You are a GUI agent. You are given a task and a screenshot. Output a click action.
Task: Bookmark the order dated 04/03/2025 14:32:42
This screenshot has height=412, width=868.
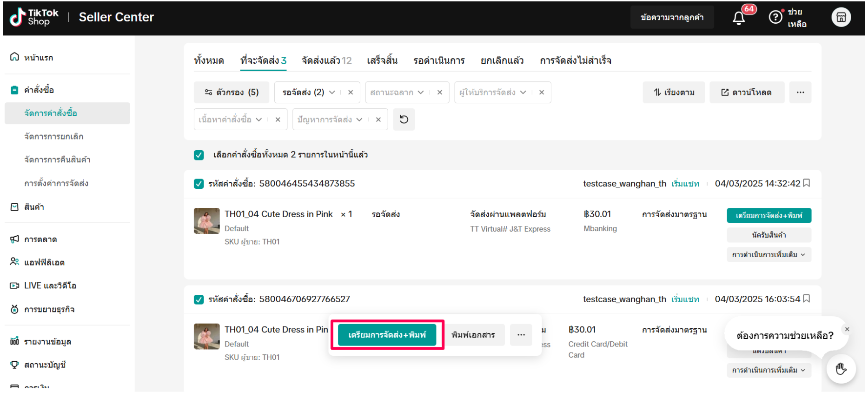tap(807, 183)
